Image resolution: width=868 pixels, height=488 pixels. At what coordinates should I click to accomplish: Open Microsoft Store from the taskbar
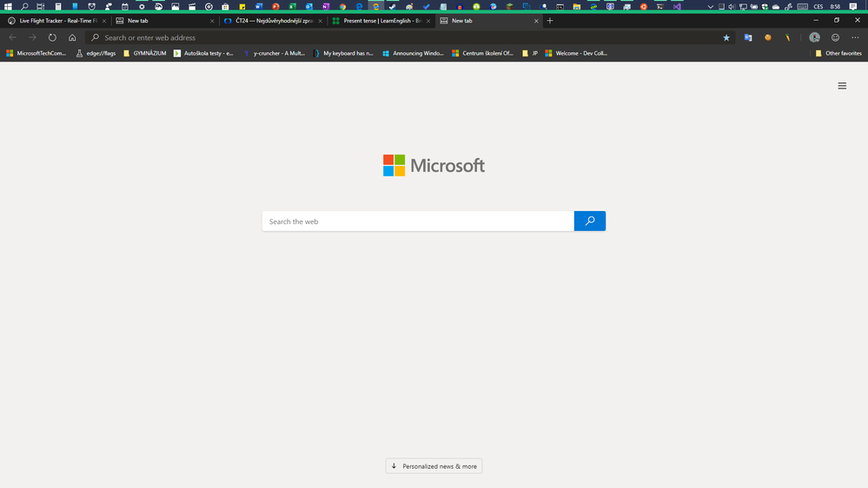tap(225, 7)
